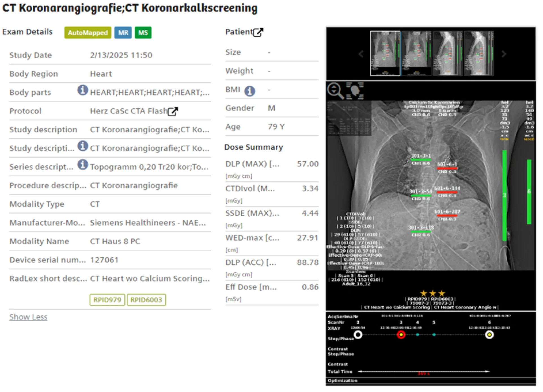Go to next thumbnails with right chevron
Viewport: 543px width, 392px height.
pyautogui.click(x=504, y=54)
